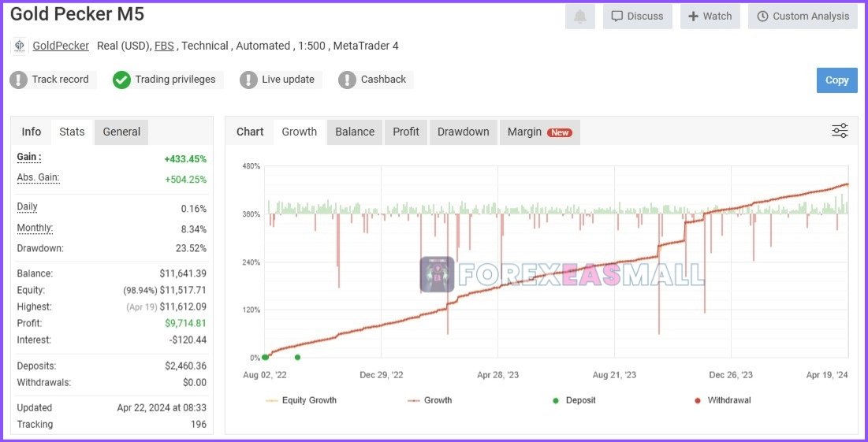Click the Abs. Gain label
Screen dimensions: 868x442
click(38, 177)
